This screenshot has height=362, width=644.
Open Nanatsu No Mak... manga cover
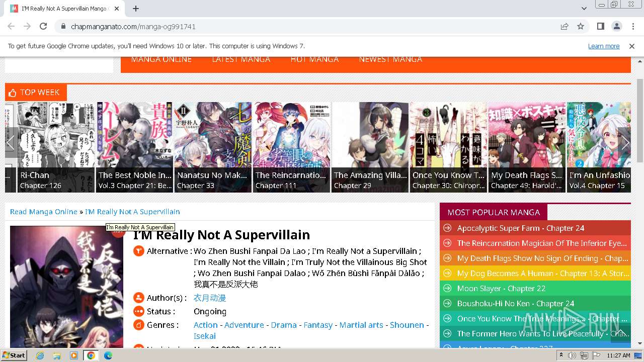click(x=213, y=147)
